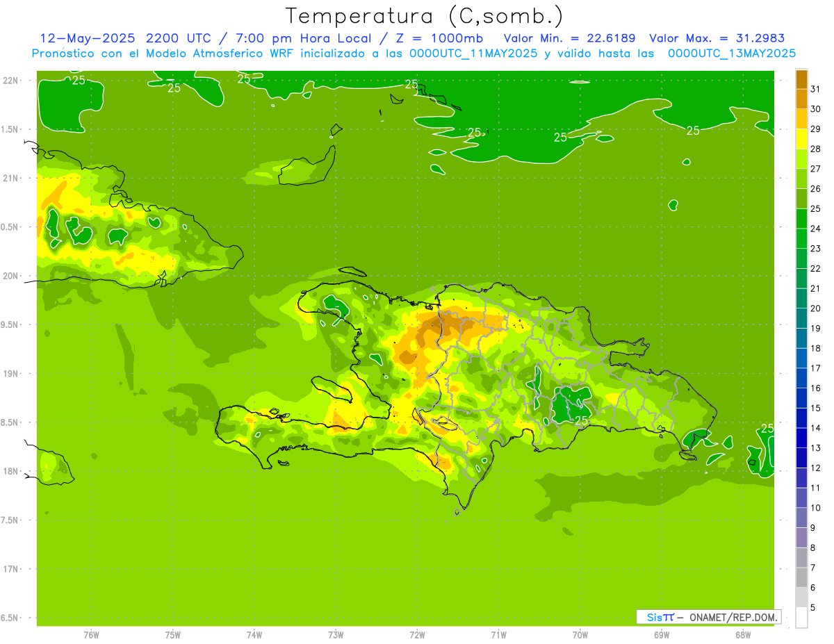The image size is (834, 644).
Task: Click the legend label '31'
Action: point(816,89)
